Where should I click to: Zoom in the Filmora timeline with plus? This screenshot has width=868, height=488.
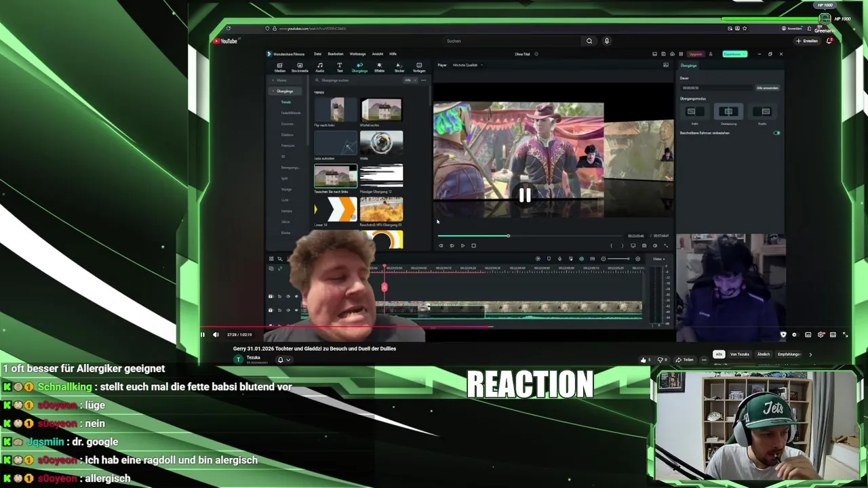tap(637, 258)
